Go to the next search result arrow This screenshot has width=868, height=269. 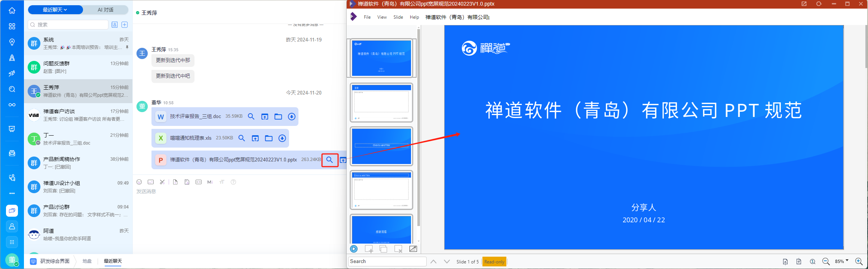pyautogui.click(x=447, y=262)
